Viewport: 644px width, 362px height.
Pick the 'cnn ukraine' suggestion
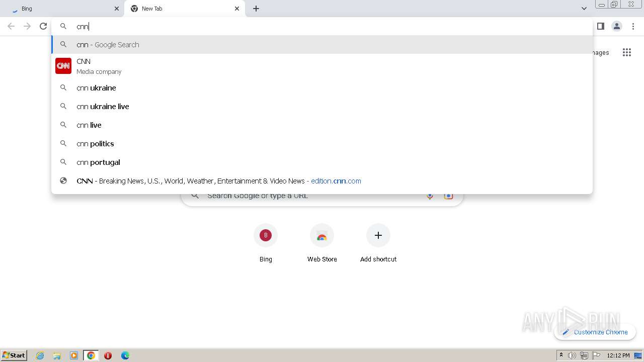322,88
